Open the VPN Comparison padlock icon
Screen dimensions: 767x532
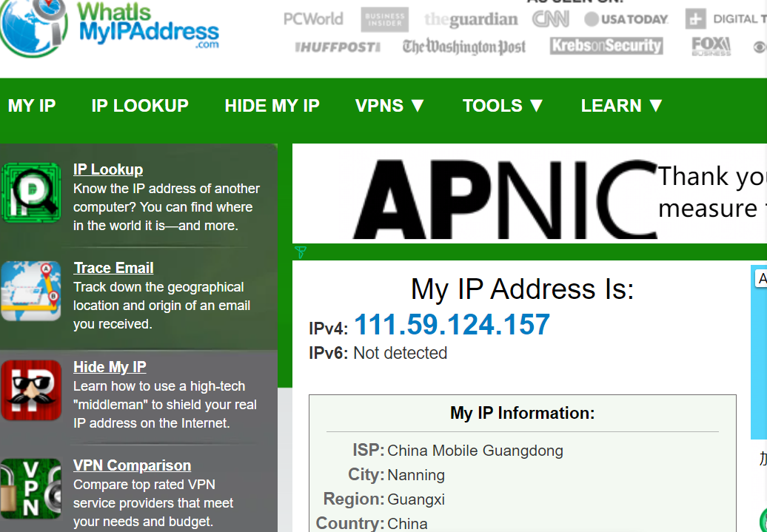[31, 488]
